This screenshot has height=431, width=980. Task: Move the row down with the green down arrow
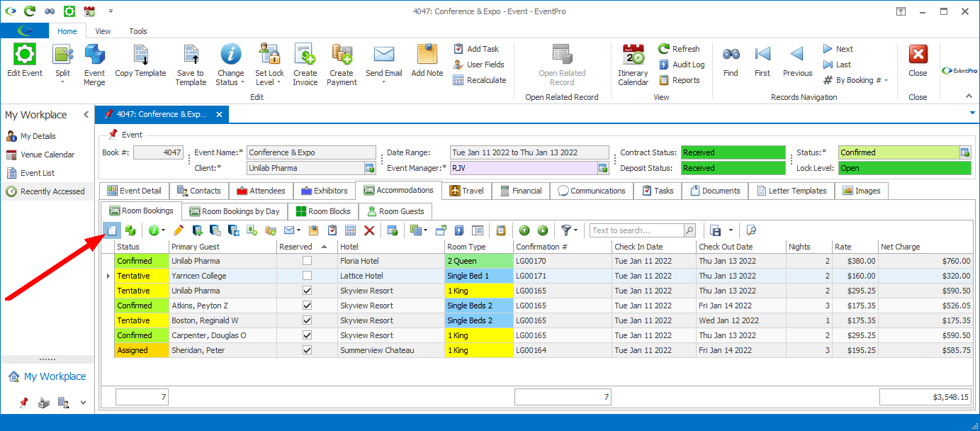pos(543,230)
